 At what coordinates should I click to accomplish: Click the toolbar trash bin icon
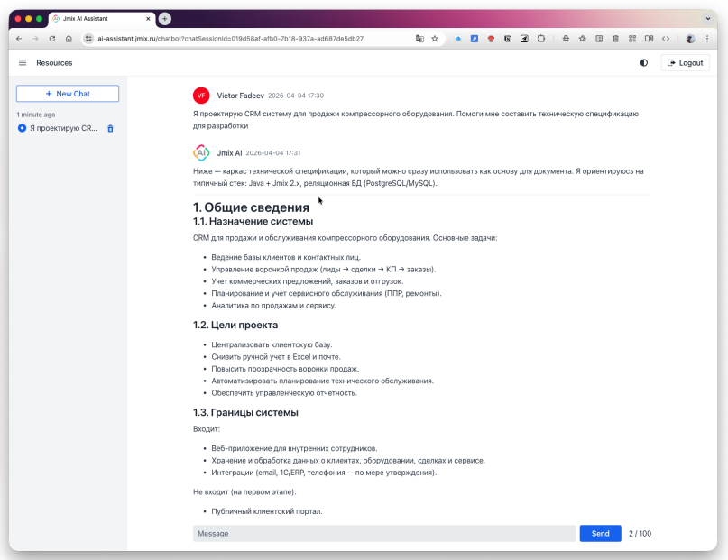(x=615, y=39)
